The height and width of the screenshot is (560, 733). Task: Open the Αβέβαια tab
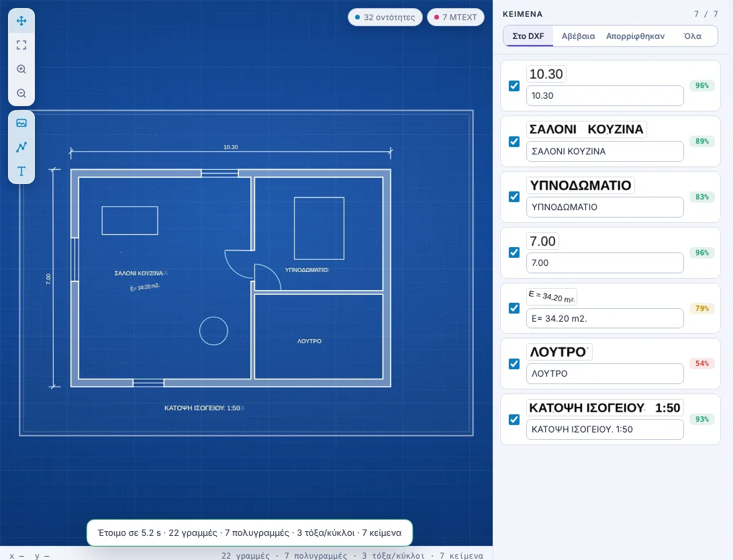pyautogui.click(x=578, y=36)
